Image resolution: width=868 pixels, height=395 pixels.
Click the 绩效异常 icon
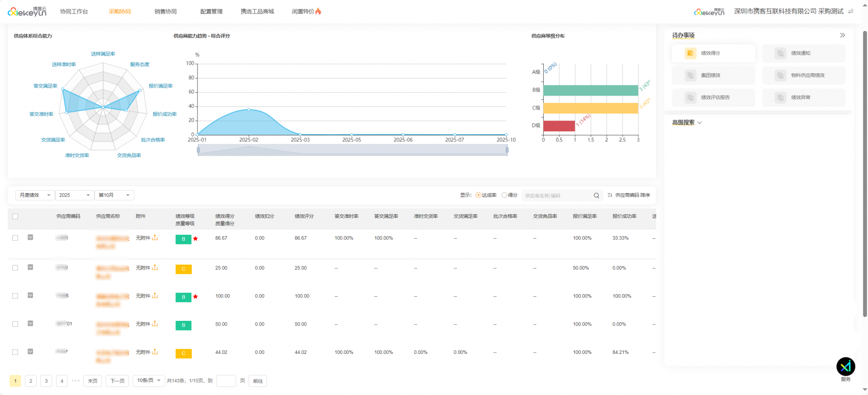pyautogui.click(x=780, y=97)
